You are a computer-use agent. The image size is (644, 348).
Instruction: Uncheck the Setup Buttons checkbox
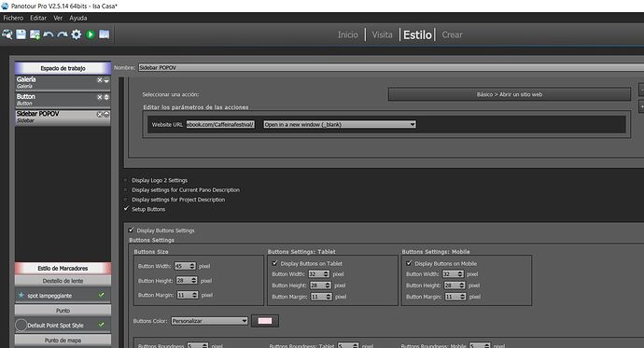pos(126,209)
